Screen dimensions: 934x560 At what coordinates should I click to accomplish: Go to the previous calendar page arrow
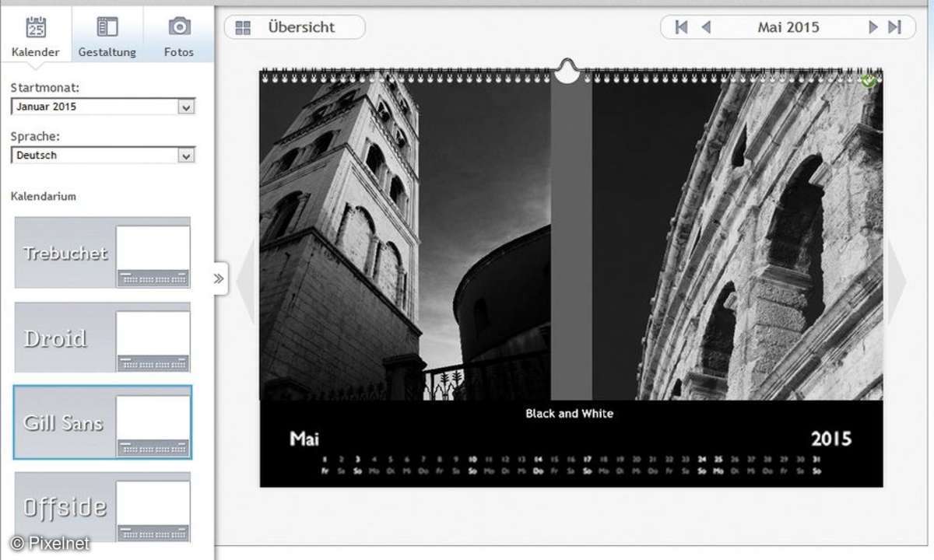[246, 281]
